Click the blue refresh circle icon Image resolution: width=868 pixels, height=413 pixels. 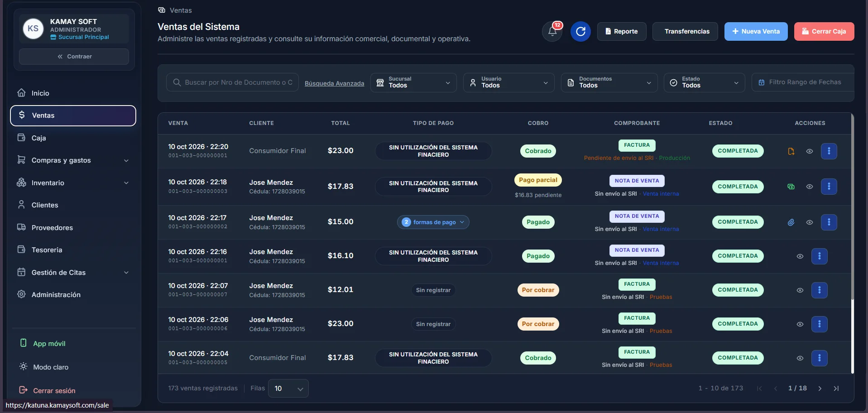(x=580, y=31)
